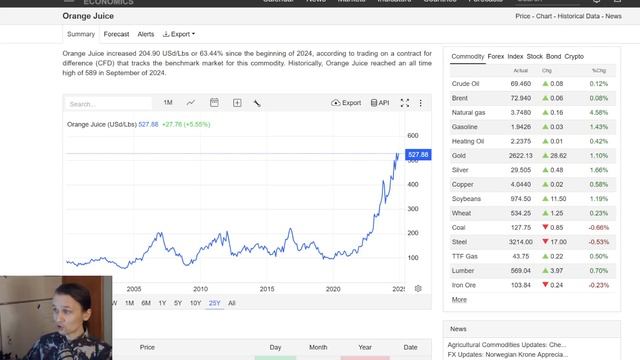
Task: Open the Iron Ore commodity link
Action: point(464,285)
